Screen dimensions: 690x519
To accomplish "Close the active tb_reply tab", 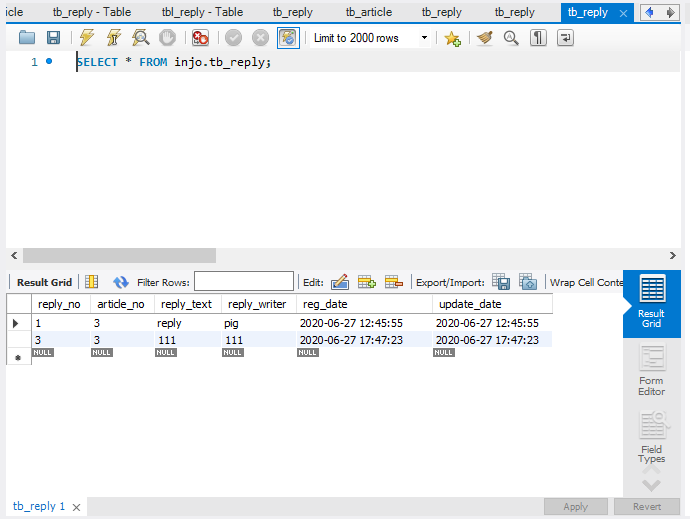I will pos(623,14).
